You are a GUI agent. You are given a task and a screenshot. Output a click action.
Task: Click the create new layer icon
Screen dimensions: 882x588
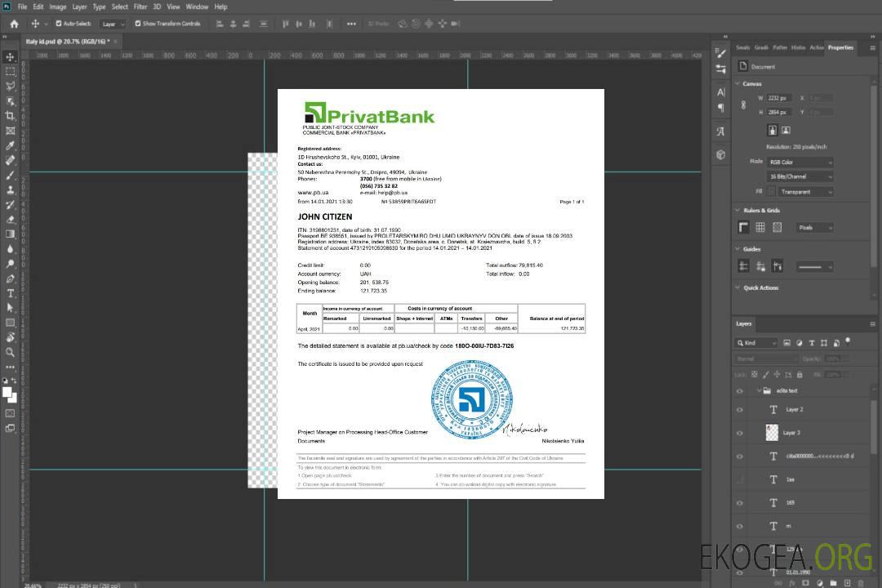847,583
